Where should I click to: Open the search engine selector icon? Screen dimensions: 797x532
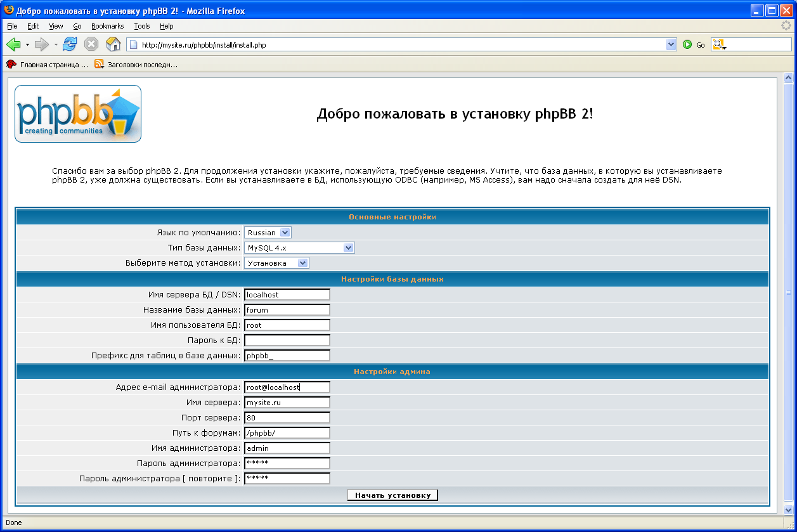click(719, 45)
